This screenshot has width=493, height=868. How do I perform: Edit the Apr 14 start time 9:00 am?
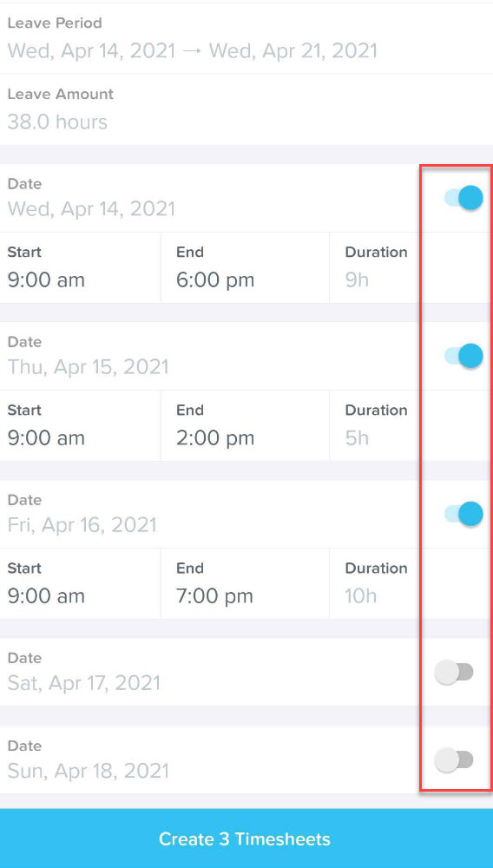coord(80,267)
